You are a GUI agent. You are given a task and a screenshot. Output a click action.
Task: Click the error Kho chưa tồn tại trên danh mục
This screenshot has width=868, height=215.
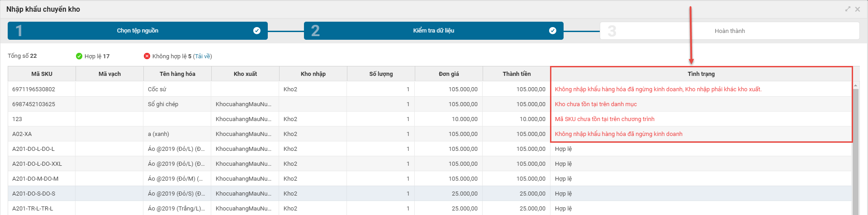(596, 104)
